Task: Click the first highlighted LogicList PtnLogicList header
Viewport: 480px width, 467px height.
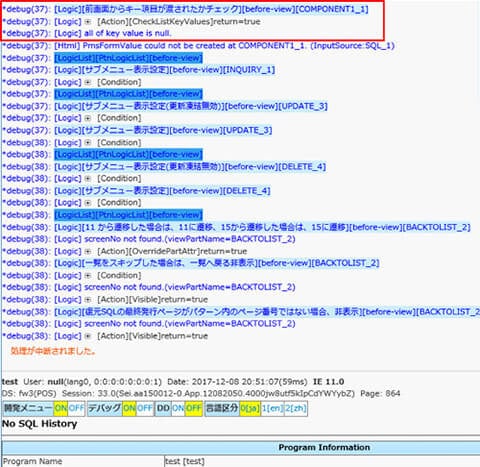Action: click(128, 58)
